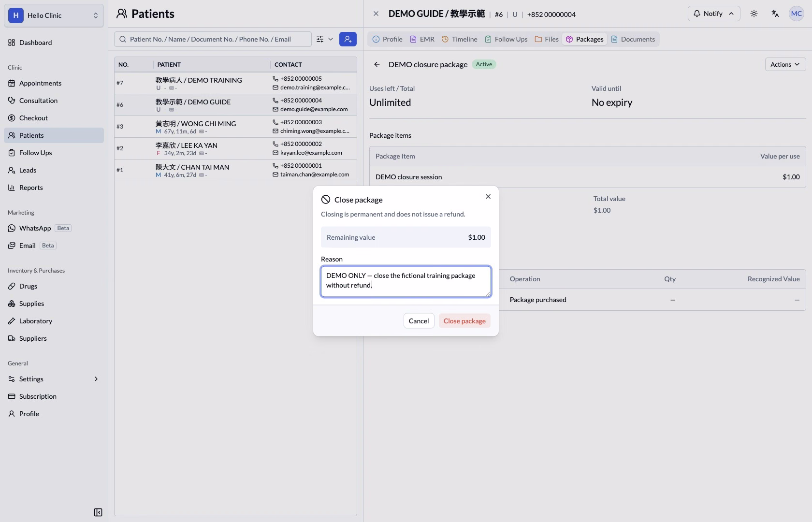Viewport: 812px width, 522px height.
Task: Go back using the arrow beside DEMO closure package
Action: coord(377,64)
